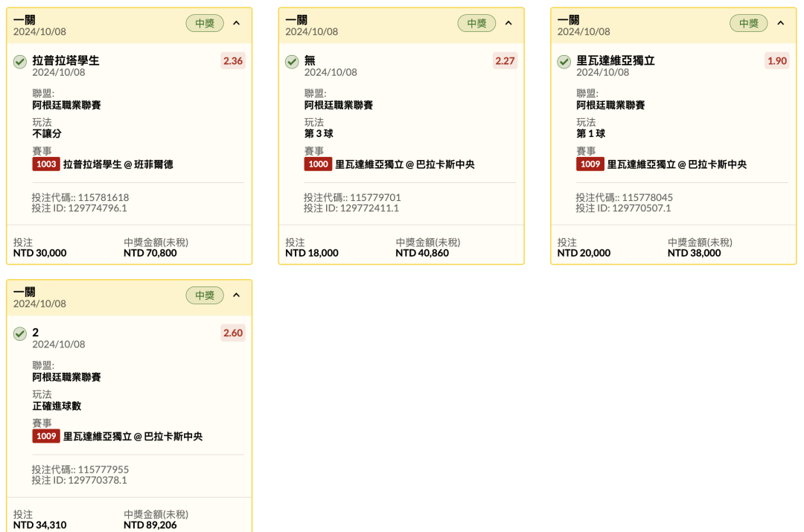The image size is (804, 532).
Task: Click match tag 1009 in 正確進球數 card
Action: (46, 436)
